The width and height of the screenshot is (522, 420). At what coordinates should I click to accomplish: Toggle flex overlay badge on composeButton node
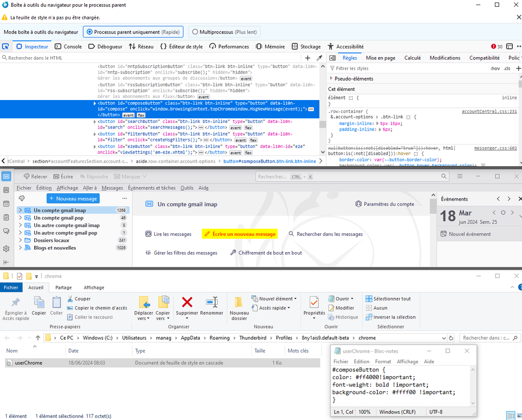click(x=141, y=115)
